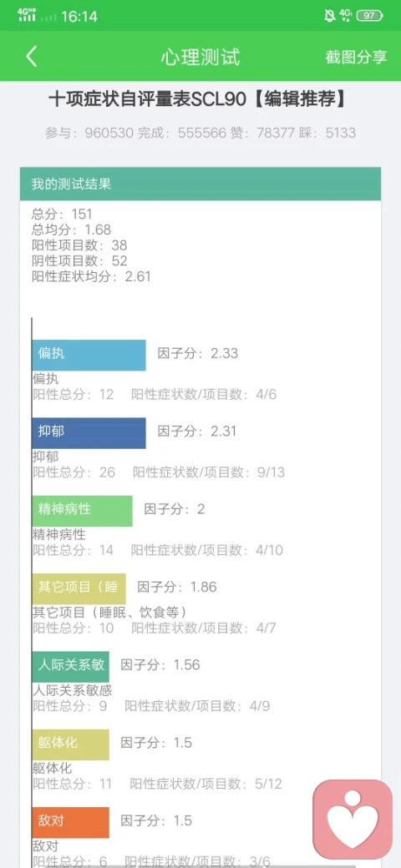
Task: Open the pink heart floating app icon
Action: click(353, 819)
